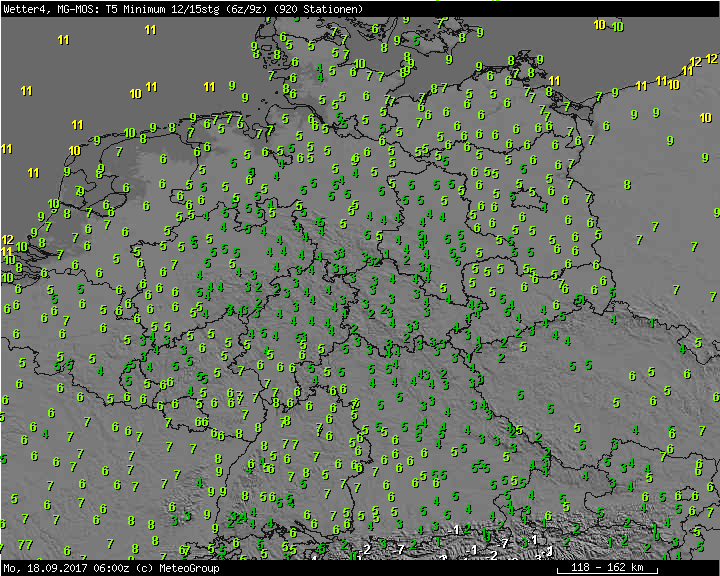Click the '(c) MeteoGroup' copyright text
720x576 pixels.
[x=179, y=568]
